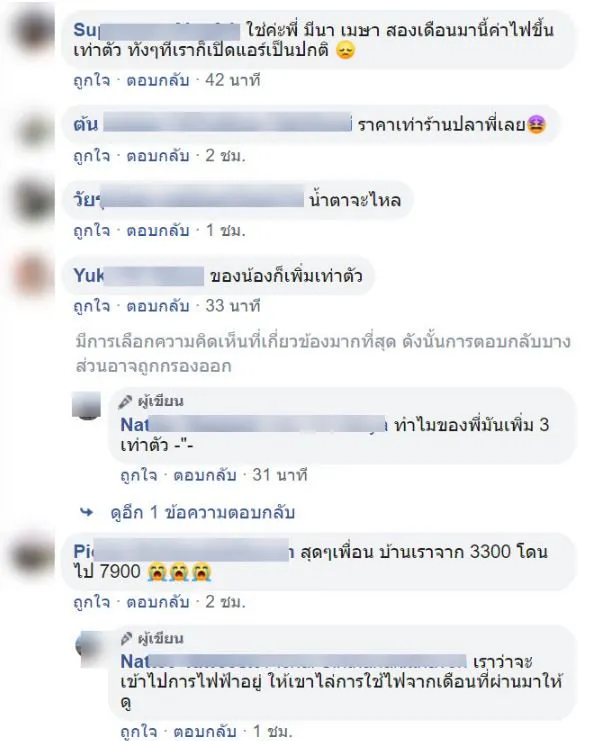
Task: Click the sad emoji in the Su comment
Action: click(x=345, y=50)
